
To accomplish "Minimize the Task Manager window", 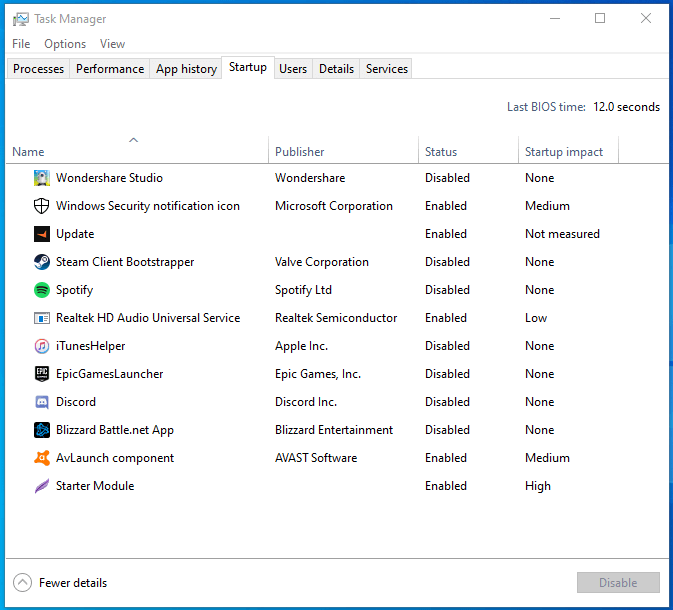I will pos(555,18).
